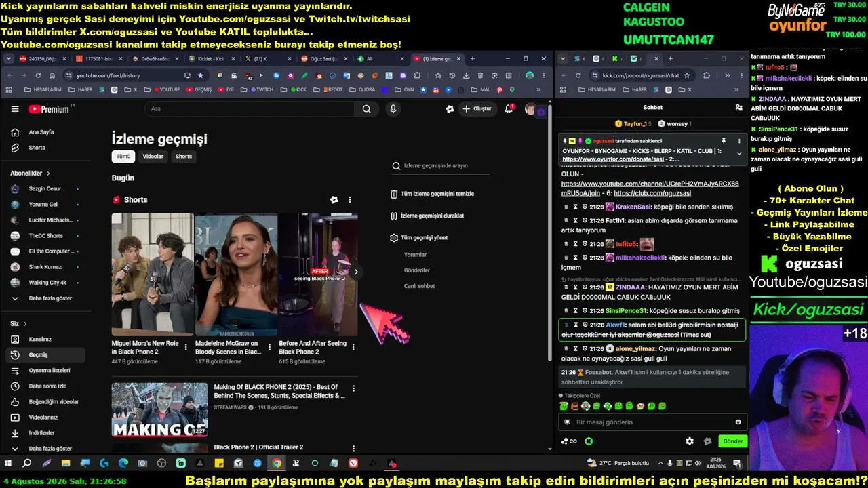Open the Sezgin Cesur subscription
The image size is (868, 488).
[x=45, y=188]
